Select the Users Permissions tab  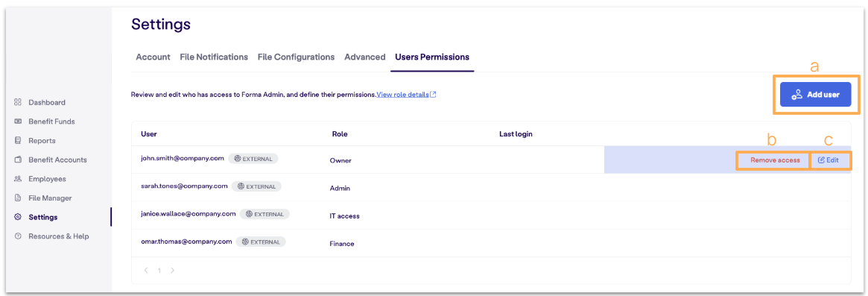click(432, 57)
